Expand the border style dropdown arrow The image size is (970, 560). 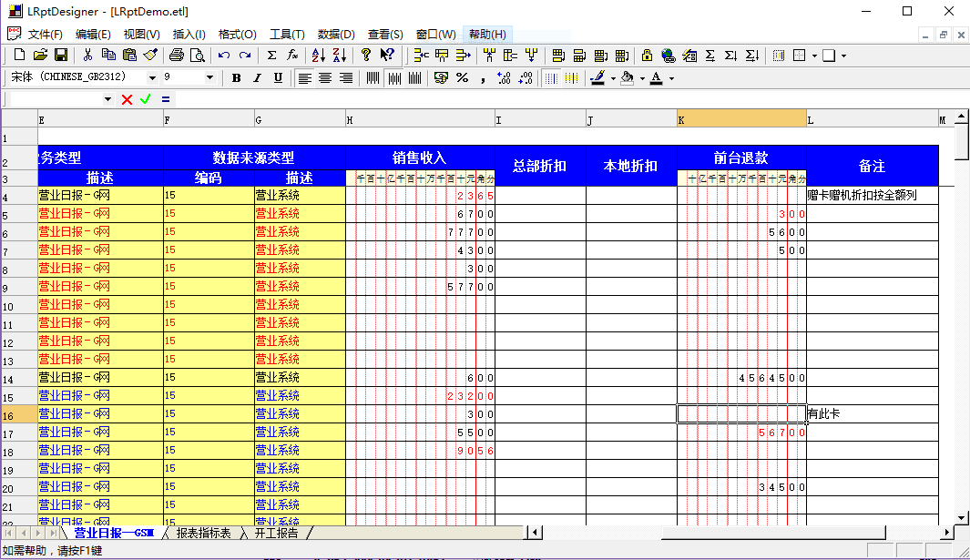pos(814,56)
